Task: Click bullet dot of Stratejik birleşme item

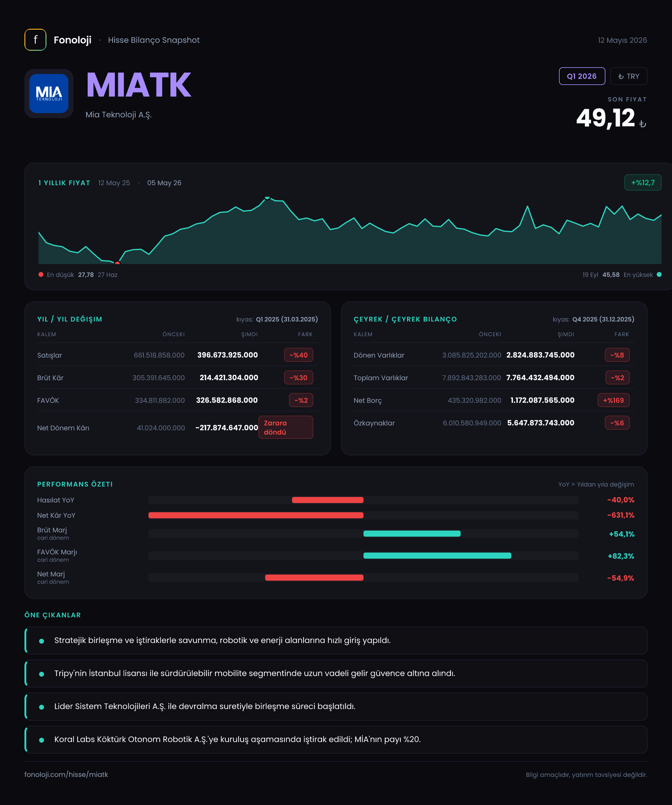Action: 41,641
